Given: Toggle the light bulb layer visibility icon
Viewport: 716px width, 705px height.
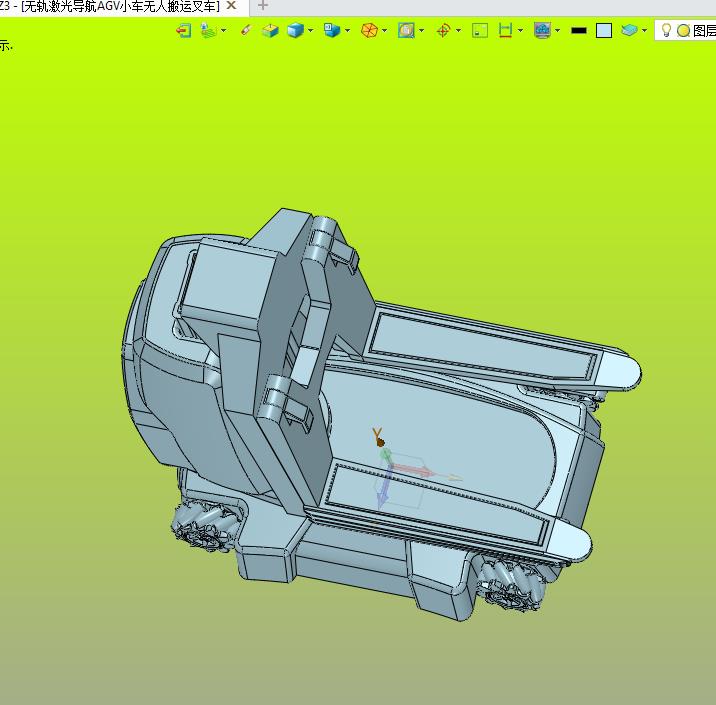Looking at the screenshot, I should click(x=666, y=31).
